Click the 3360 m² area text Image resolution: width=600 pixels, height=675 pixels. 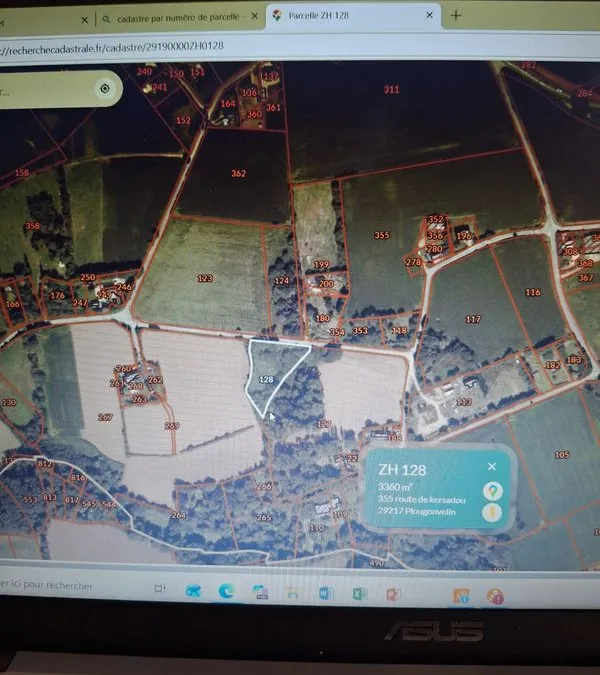(x=395, y=486)
